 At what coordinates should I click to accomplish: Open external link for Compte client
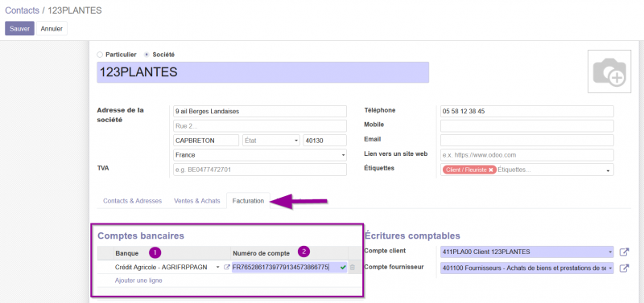pyautogui.click(x=624, y=252)
